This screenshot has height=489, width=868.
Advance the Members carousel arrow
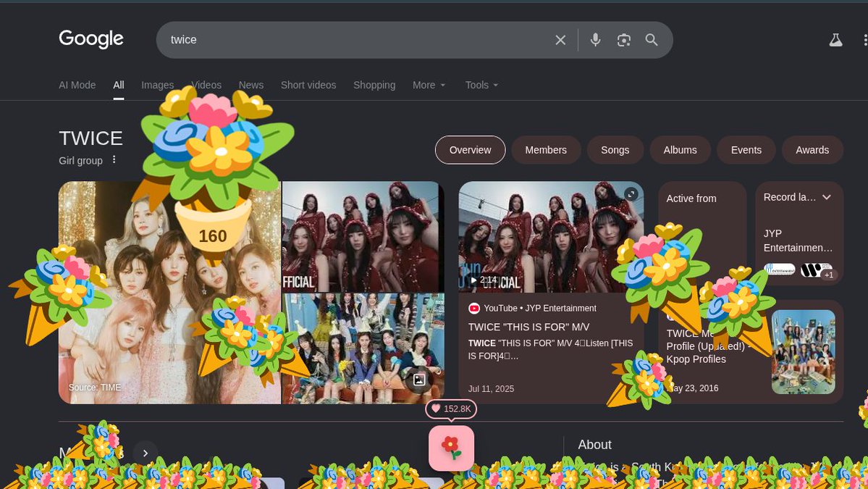point(145,453)
